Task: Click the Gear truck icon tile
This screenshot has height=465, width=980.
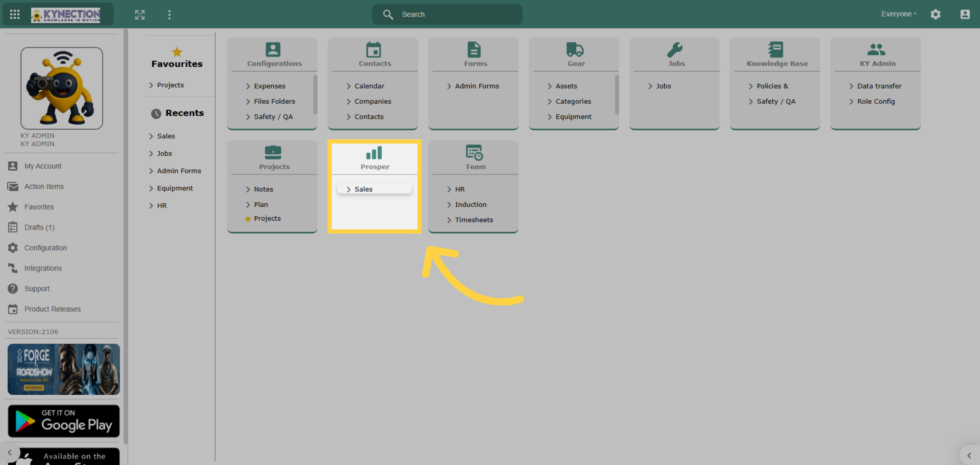Action: tap(575, 49)
